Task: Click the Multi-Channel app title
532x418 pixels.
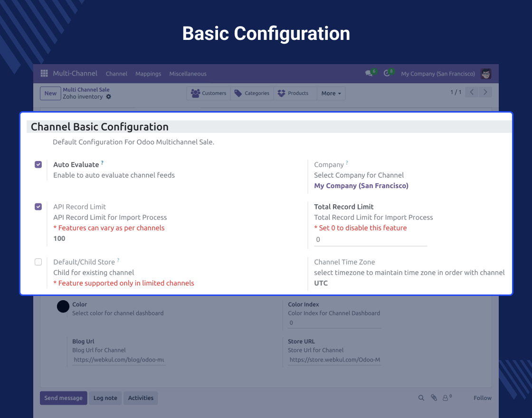Action: click(75, 73)
